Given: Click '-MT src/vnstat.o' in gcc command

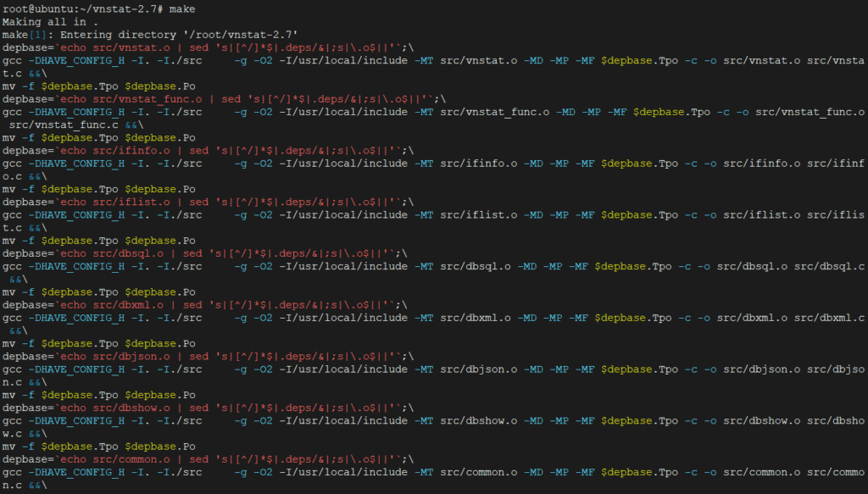Looking at the screenshot, I should tap(466, 61).
